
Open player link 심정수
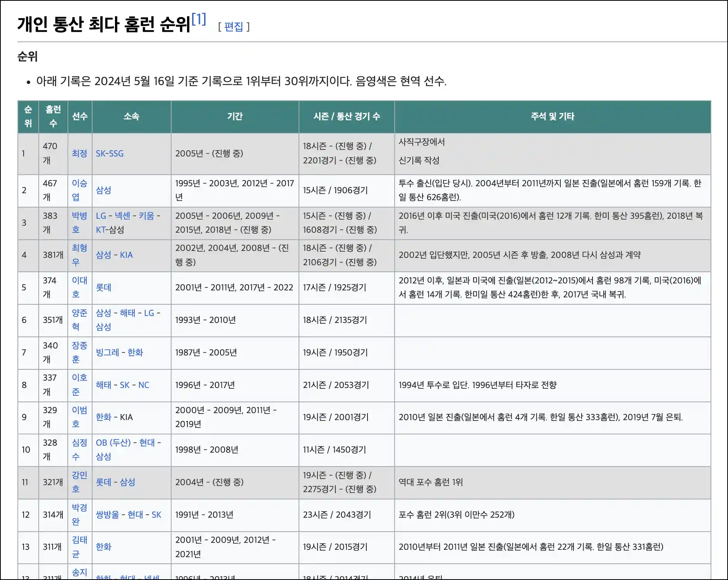[x=79, y=450]
